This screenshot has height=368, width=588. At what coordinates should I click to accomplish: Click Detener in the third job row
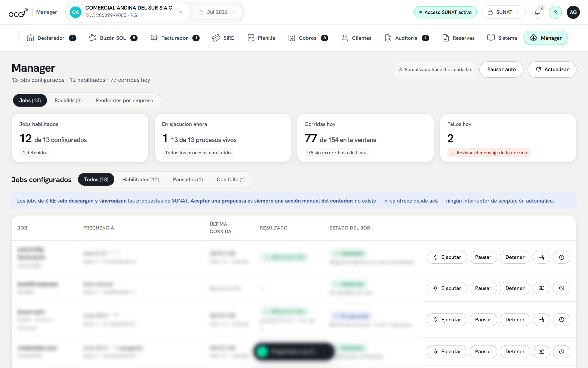coord(515,319)
